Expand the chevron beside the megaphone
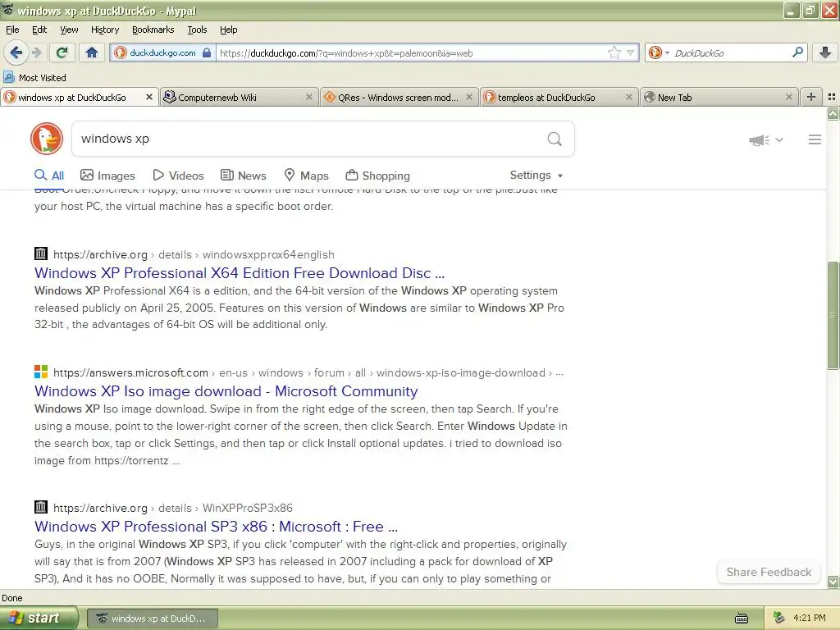840x630 pixels. [x=779, y=139]
